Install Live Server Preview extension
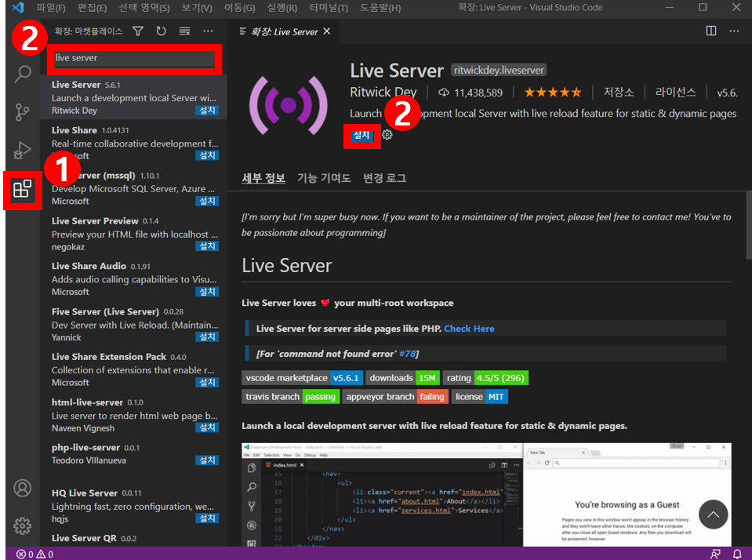This screenshot has width=752, height=560. (x=207, y=246)
